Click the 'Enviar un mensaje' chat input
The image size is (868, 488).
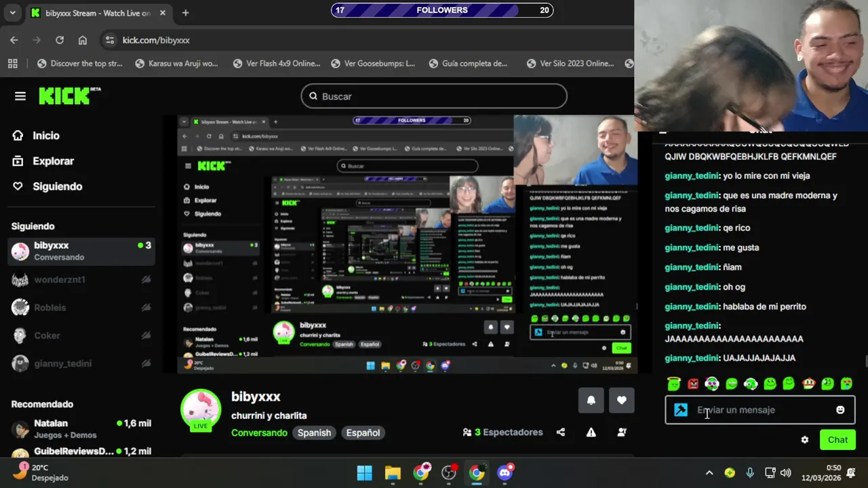click(759, 410)
